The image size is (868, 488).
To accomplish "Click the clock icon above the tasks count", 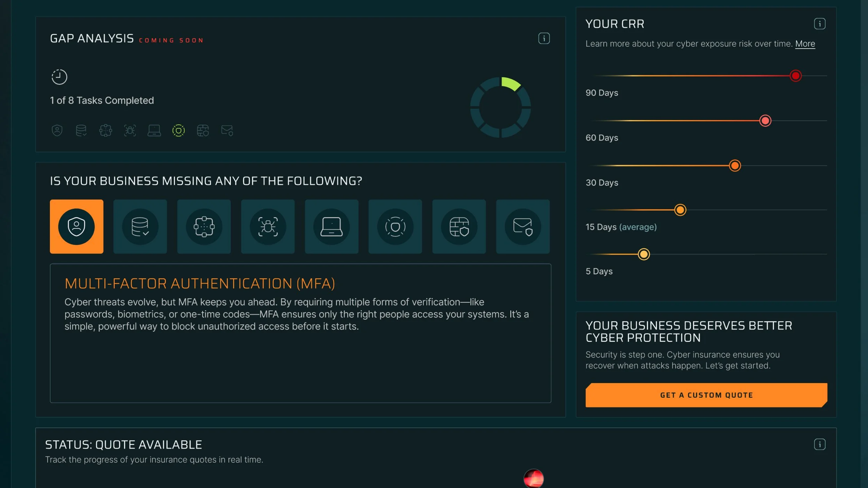I will (59, 77).
